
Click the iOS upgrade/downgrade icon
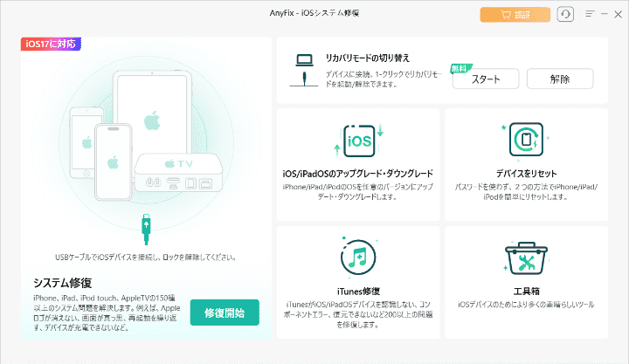point(359,141)
